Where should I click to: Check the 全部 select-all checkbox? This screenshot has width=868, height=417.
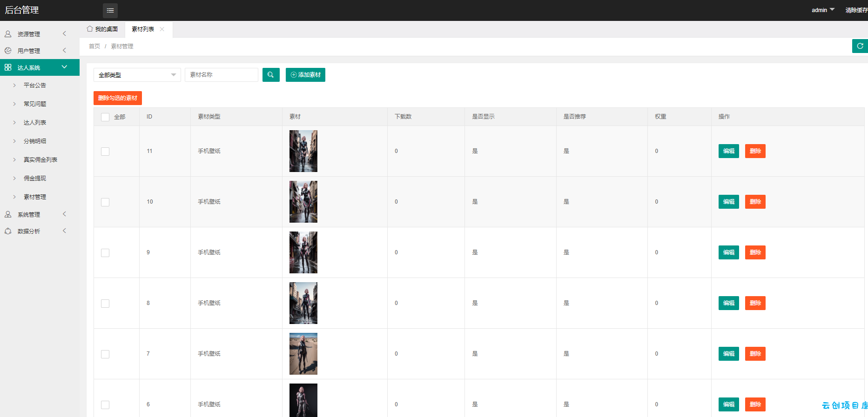click(x=105, y=117)
